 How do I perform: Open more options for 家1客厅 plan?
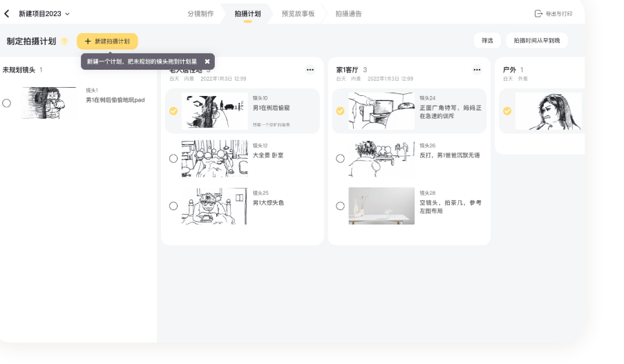click(x=477, y=70)
